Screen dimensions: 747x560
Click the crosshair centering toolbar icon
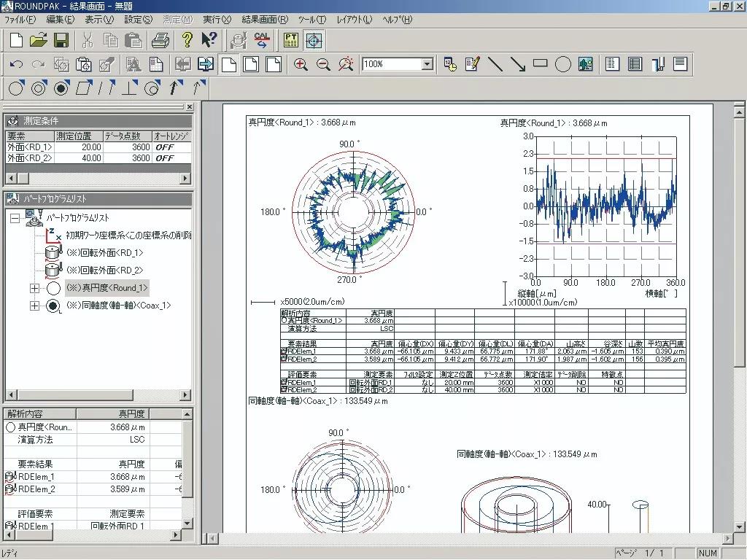click(x=314, y=40)
